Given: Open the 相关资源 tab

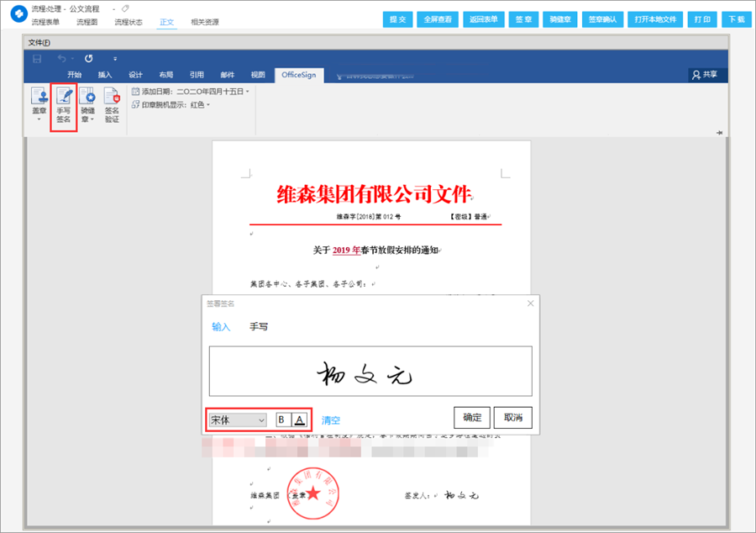Looking at the screenshot, I should point(205,22).
